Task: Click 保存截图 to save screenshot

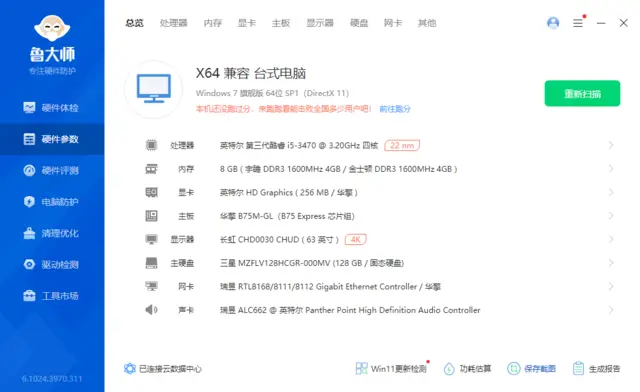Action: (x=531, y=369)
